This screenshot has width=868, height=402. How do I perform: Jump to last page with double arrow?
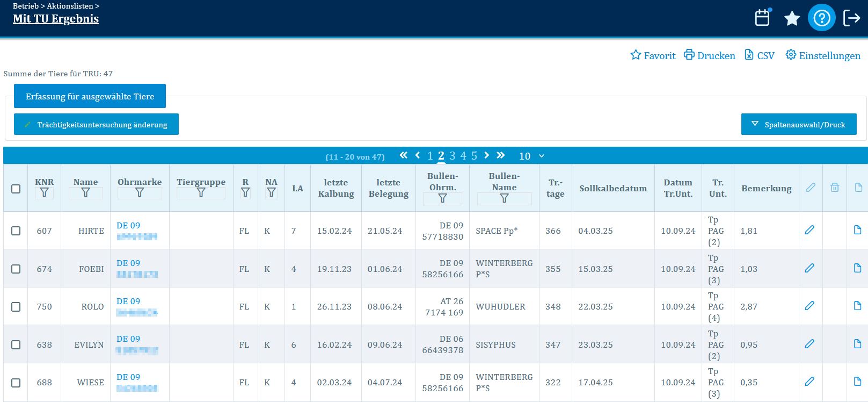500,155
